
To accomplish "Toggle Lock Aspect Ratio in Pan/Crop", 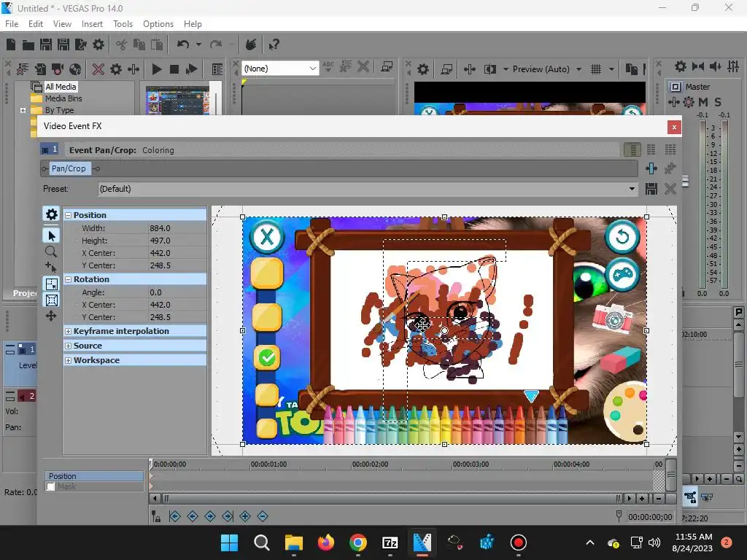I will tap(52, 300).
